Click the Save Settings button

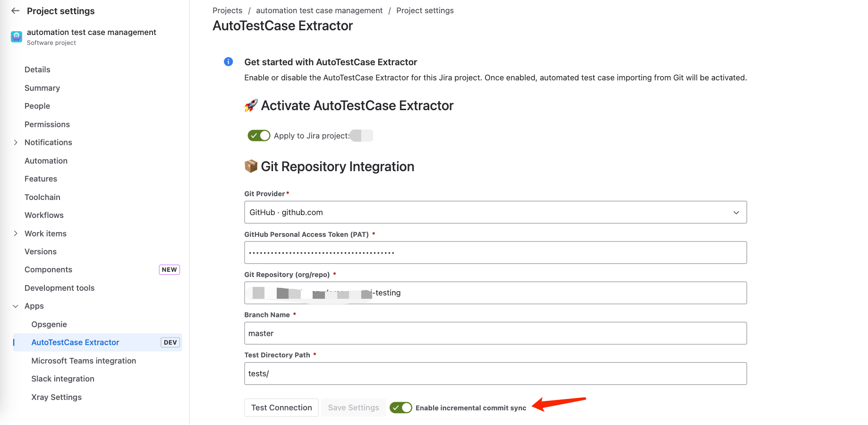353,408
